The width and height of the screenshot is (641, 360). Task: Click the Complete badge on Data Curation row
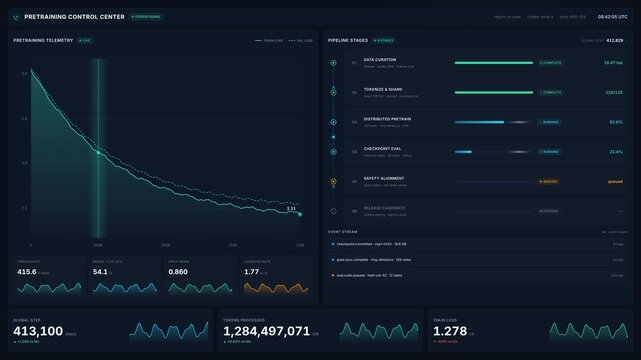(551, 63)
